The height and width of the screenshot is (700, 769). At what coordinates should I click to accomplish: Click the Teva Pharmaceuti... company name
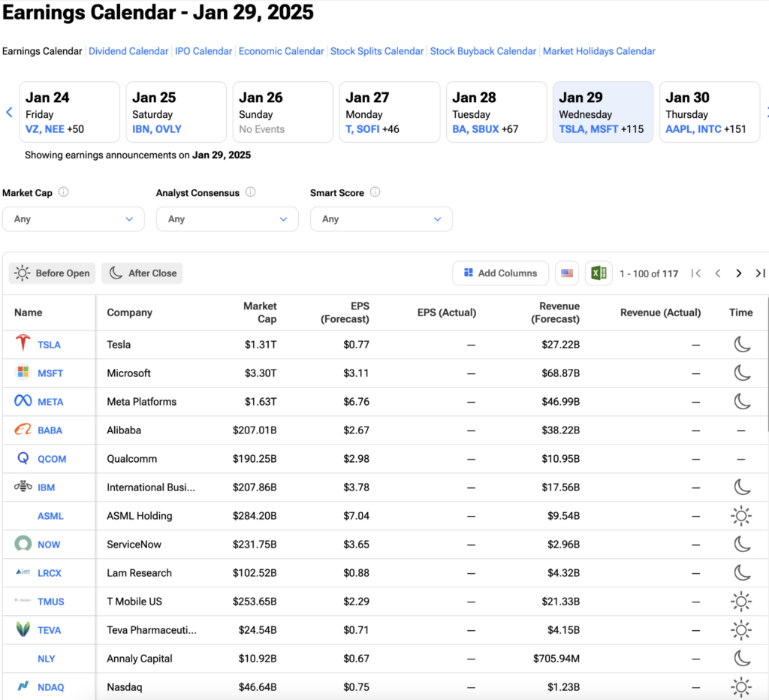[152, 630]
